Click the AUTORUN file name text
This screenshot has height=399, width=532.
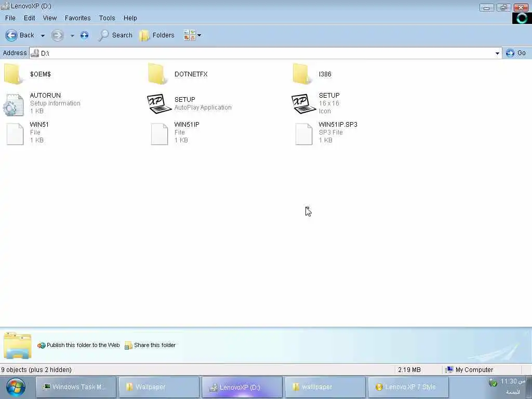pos(46,96)
